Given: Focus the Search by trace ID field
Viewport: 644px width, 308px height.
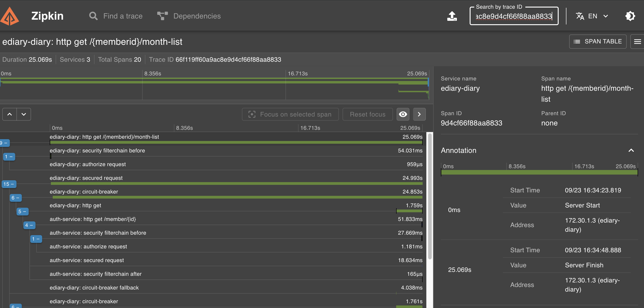Looking at the screenshot, I should coord(514,16).
